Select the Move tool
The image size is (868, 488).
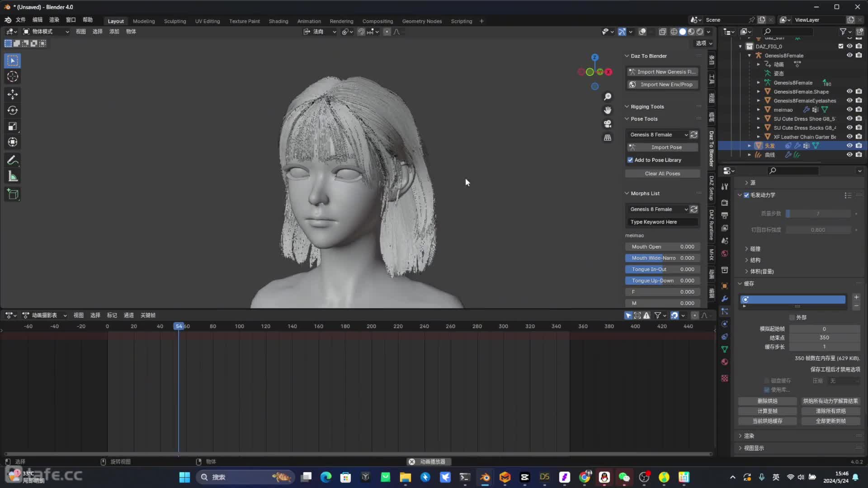pyautogui.click(x=13, y=94)
